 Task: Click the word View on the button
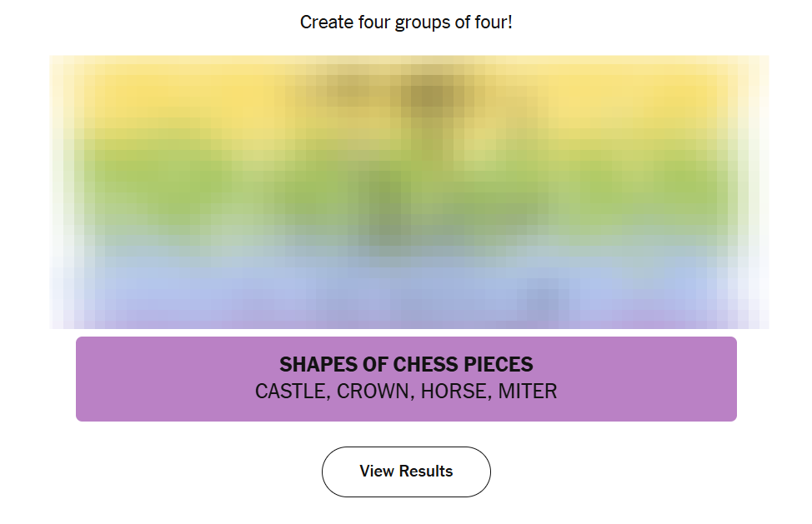[376, 472]
